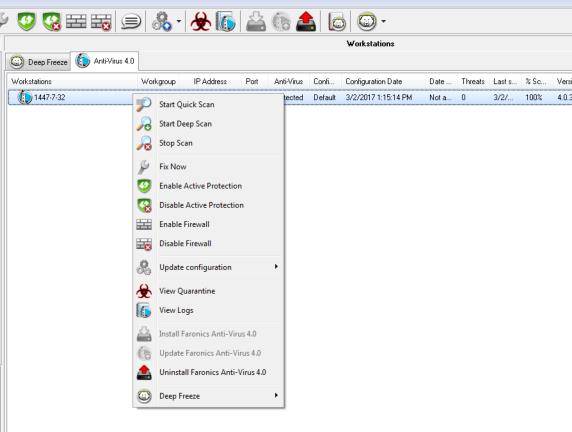Sort by the Anti-Virus column header

[x=289, y=81]
